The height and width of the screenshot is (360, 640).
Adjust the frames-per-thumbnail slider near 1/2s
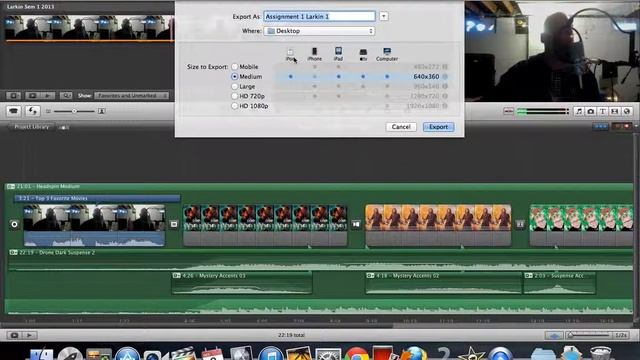point(589,335)
